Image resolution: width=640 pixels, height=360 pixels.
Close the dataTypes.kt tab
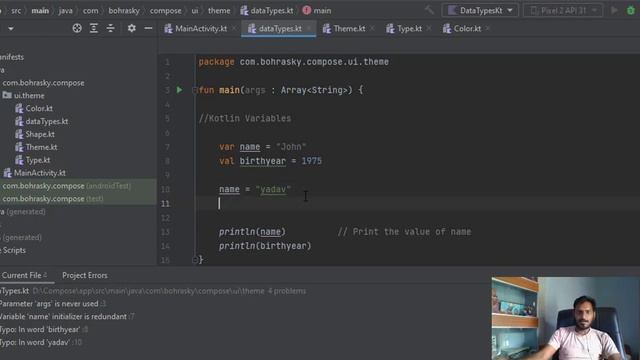pyautogui.click(x=309, y=29)
